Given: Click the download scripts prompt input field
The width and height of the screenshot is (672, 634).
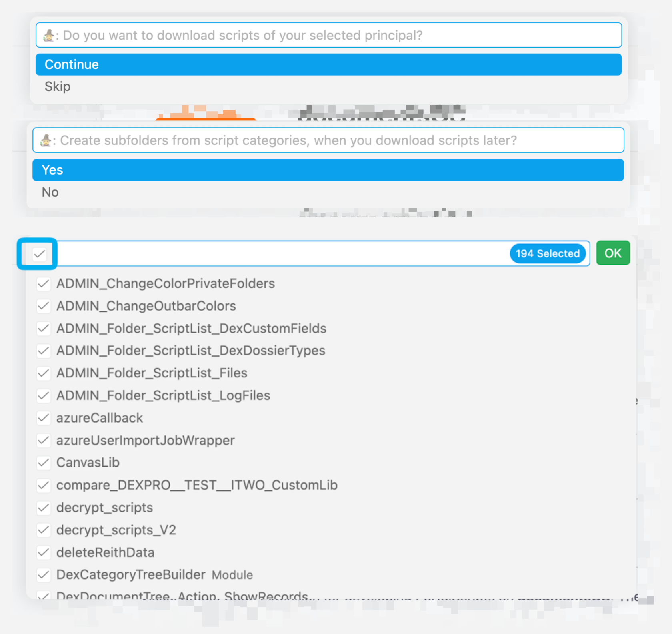Looking at the screenshot, I should [x=328, y=35].
